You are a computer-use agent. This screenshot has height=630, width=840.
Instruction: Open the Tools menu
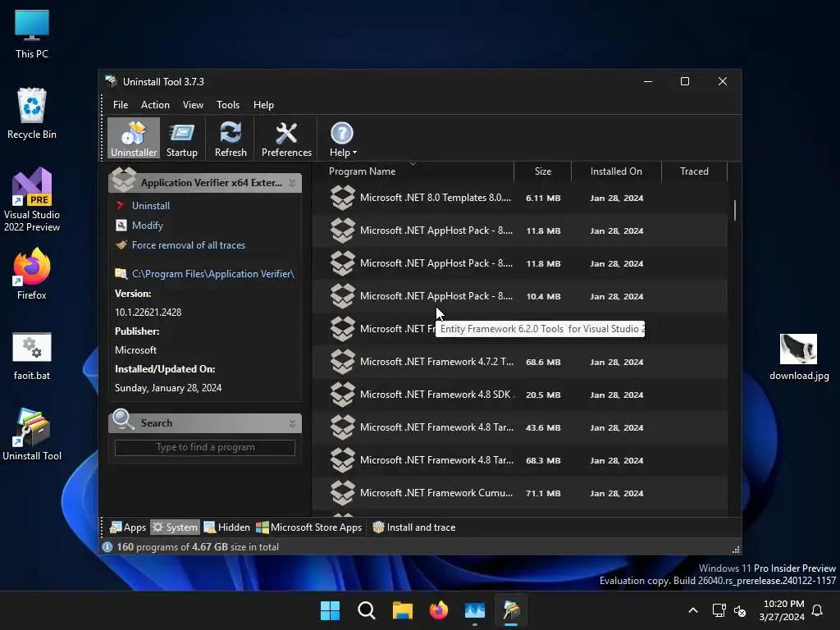tap(228, 105)
